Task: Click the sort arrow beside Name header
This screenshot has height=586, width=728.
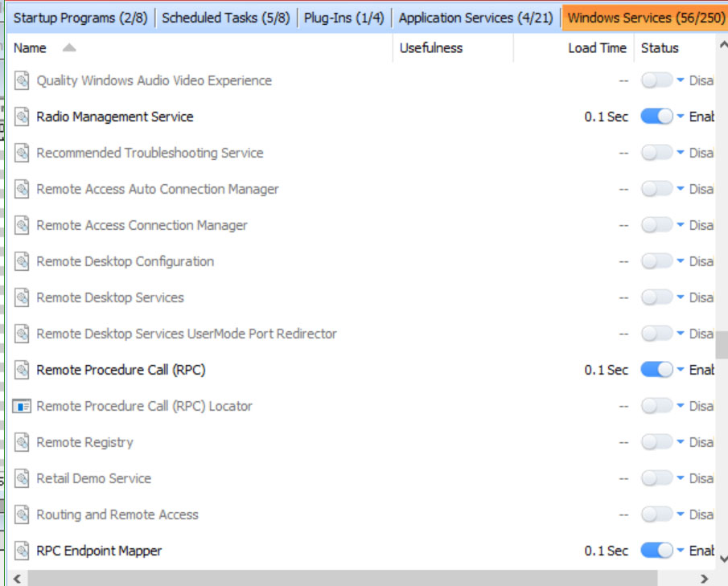Action: coord(69,47)
